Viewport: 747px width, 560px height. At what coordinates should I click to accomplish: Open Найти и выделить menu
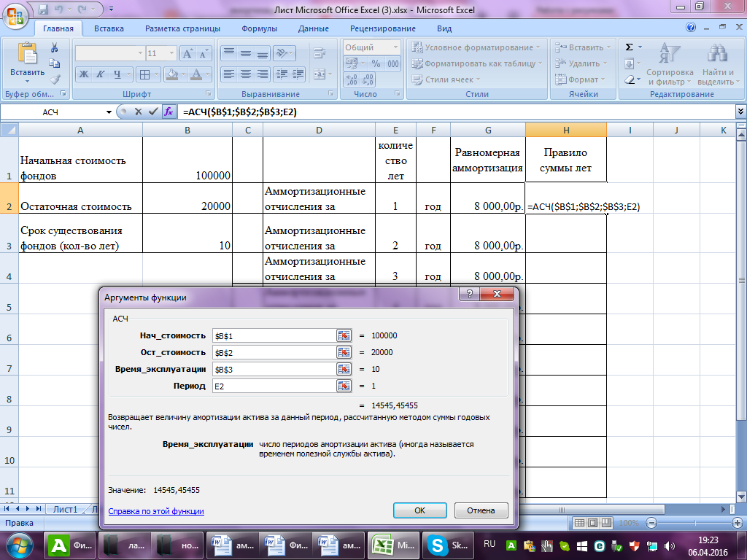point(719,64)
